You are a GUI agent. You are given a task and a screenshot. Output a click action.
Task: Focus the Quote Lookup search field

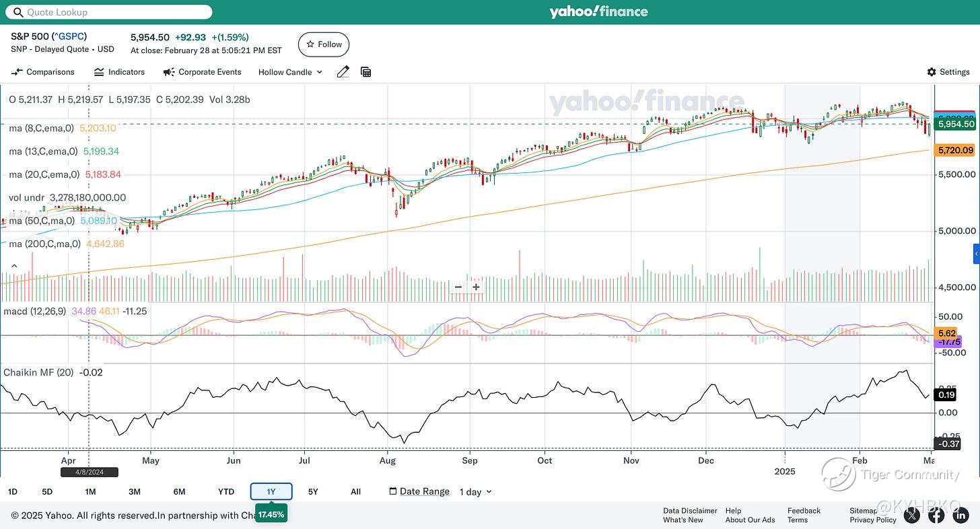click(108, 12)
